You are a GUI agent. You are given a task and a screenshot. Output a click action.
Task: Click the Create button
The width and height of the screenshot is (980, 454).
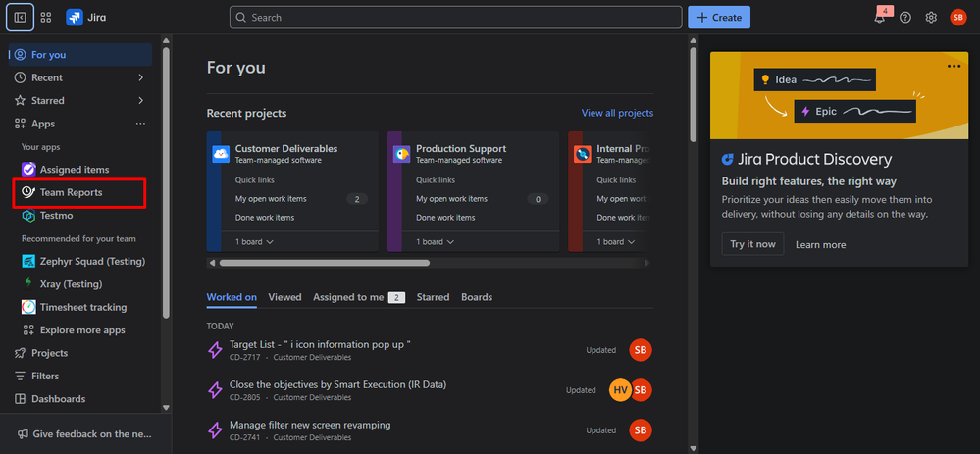tap(719, 18)
